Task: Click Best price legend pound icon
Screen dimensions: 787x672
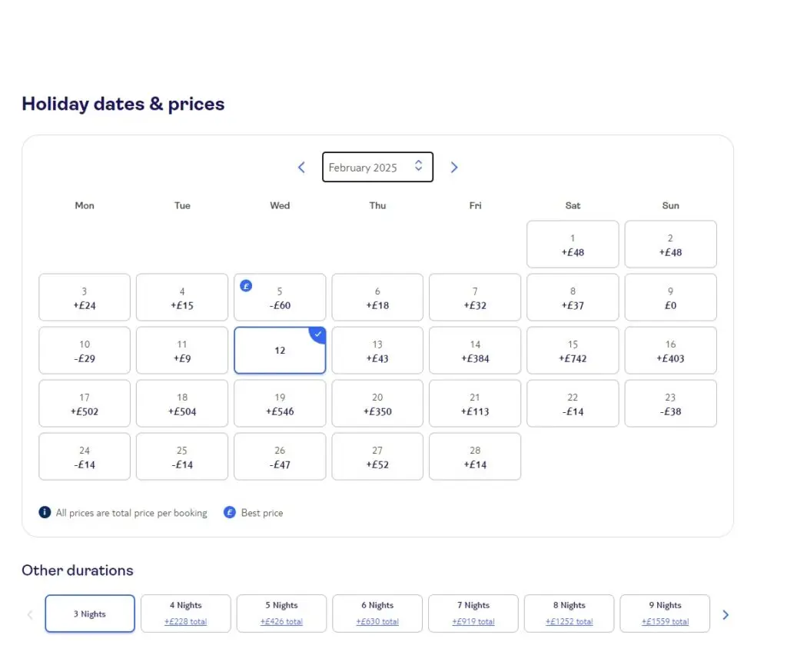Action: pos(229,512)
